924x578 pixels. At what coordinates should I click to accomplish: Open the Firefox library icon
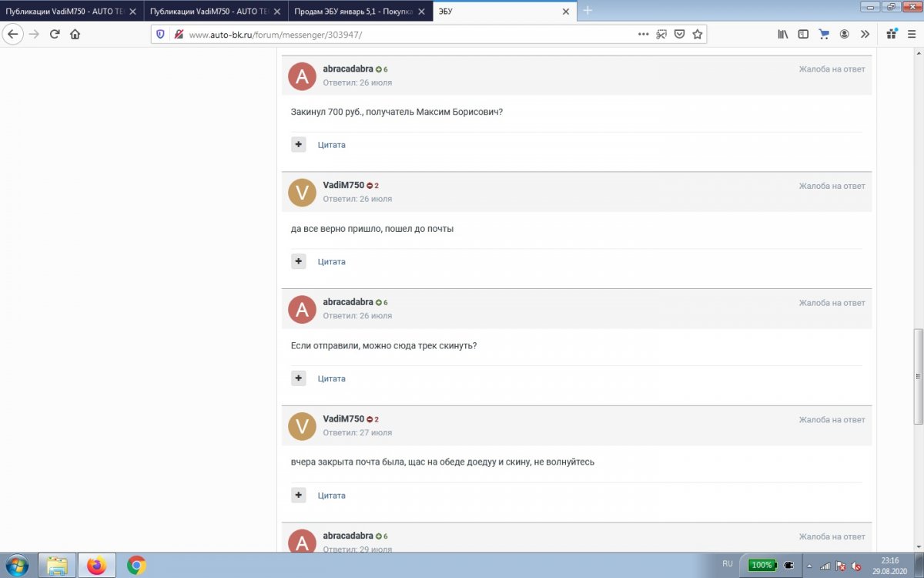(783, 34)
